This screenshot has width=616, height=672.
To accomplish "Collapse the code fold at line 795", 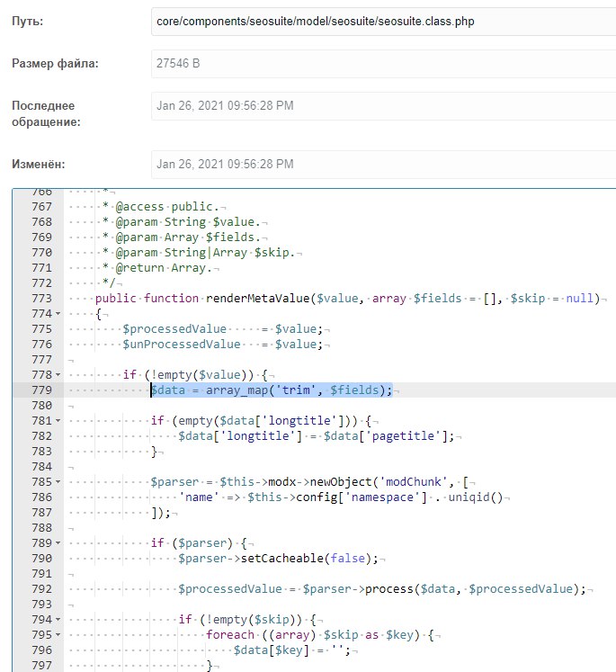I will (58, 636).
